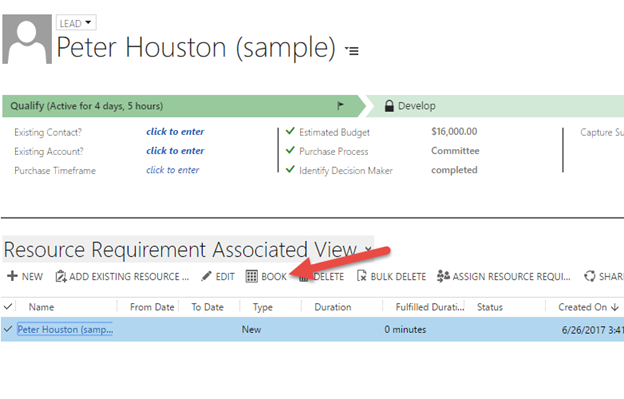This screenshot has width=624, height=399.
Task: Click the lead profile avatar image
Action: coord(27,39)
